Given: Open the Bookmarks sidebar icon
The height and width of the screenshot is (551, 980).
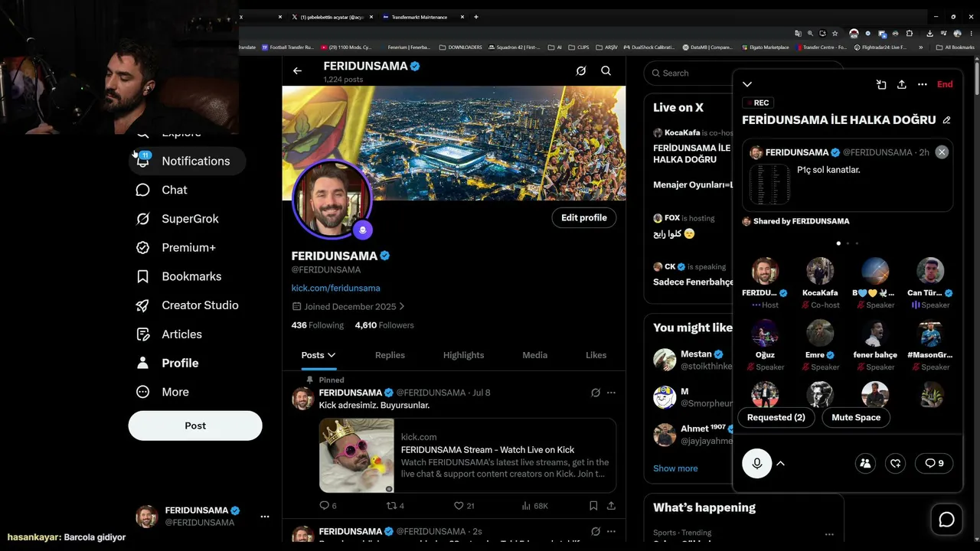Looking at the screenshot, I should tap(142, 276).
